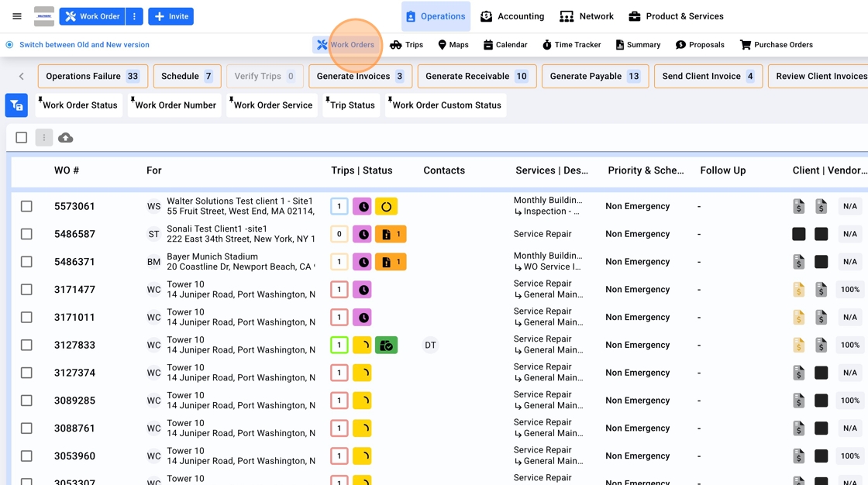This screenshot has height=485, width=868.
Task: Click the Invite button
Action: click(170, 16)
